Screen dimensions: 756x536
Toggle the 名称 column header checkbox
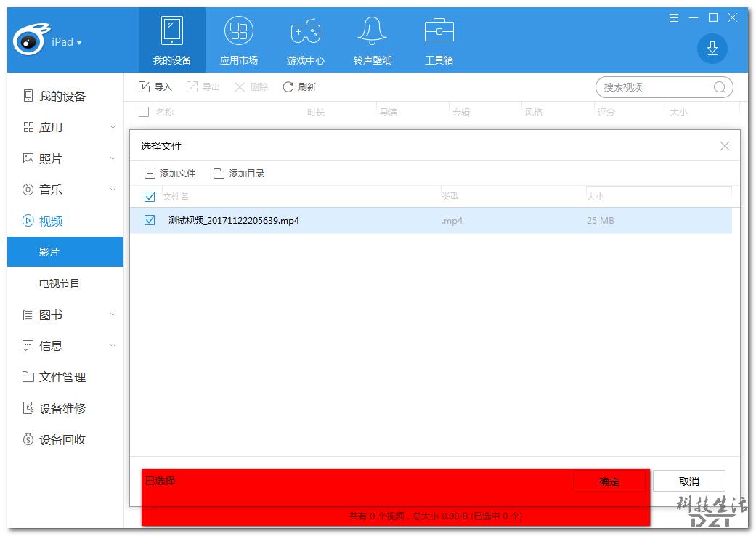(x=142, y=112)
